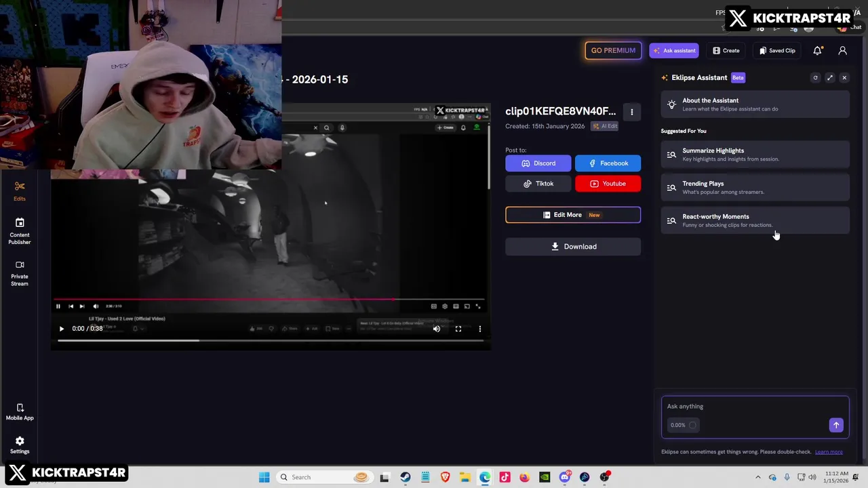Open clip player more options
Screen dimensions: 868x488
(480, 329)
